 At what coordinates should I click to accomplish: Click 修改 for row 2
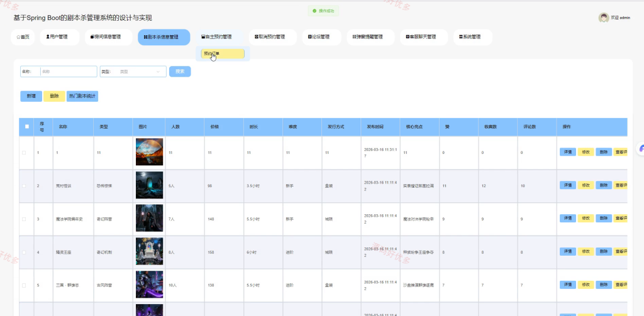(586, 185)
